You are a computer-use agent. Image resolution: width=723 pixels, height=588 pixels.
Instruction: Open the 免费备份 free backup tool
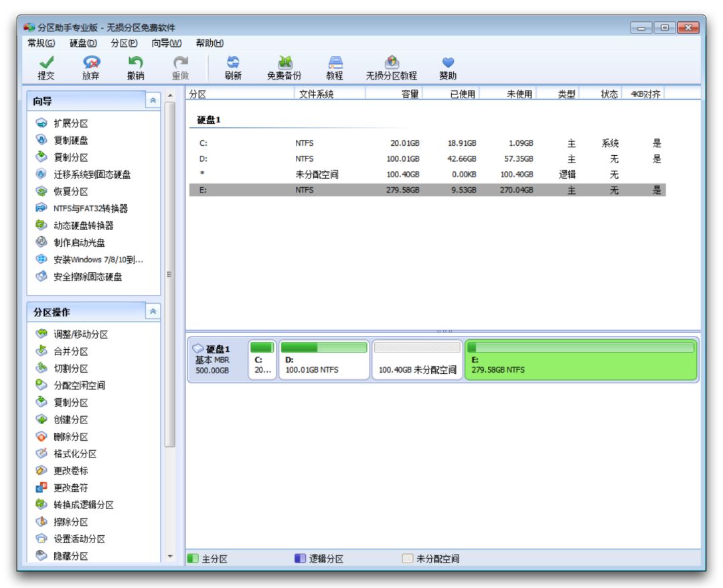click(285, 63)
